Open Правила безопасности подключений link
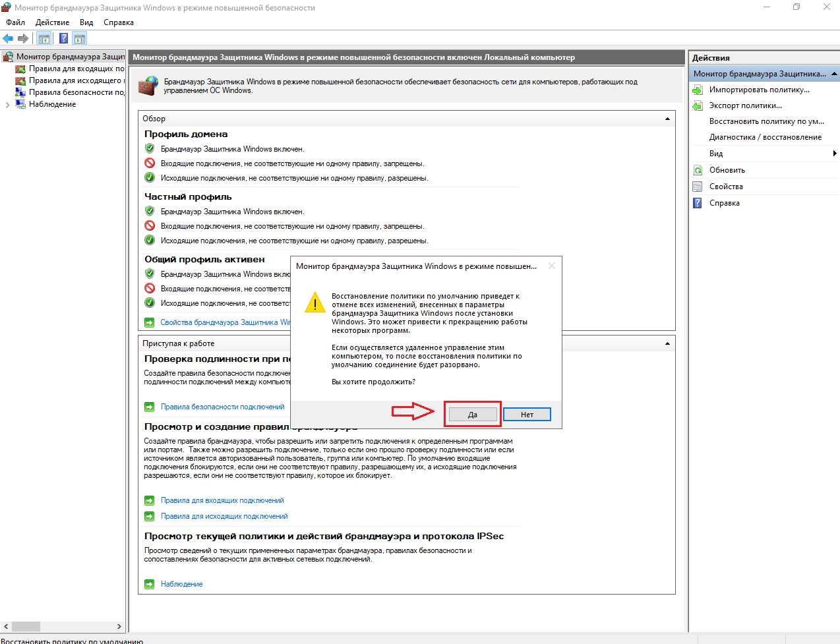 click(223, 407)
